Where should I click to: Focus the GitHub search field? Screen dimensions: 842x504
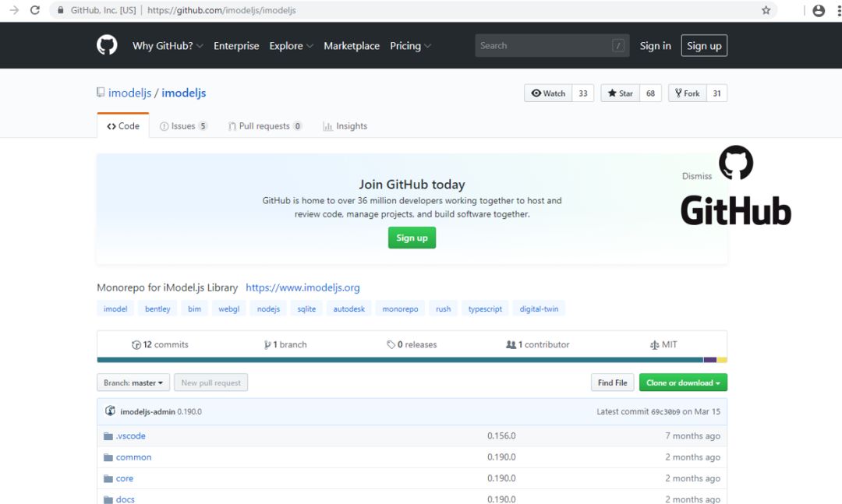point(552,46)
